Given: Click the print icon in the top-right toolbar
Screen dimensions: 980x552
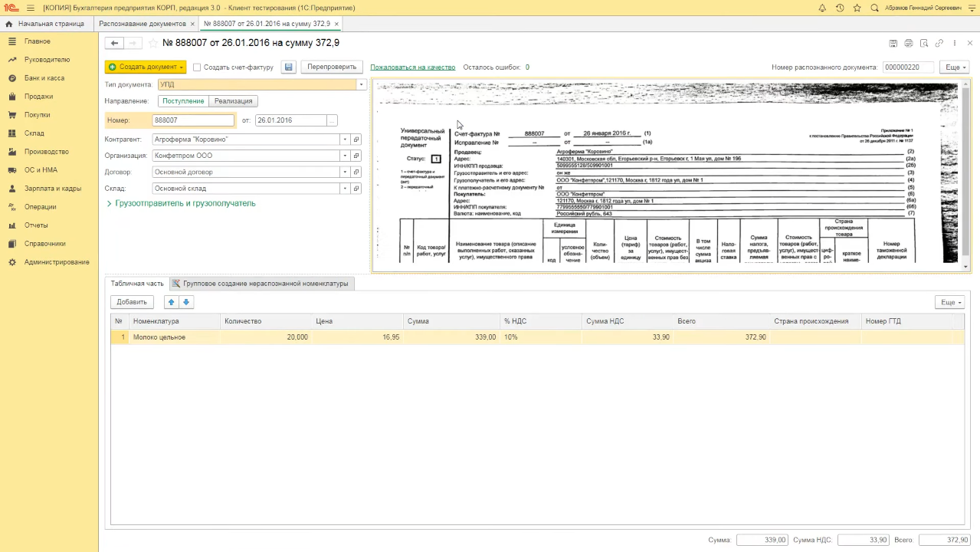Looking at the screenshot, I should point(909,43).
